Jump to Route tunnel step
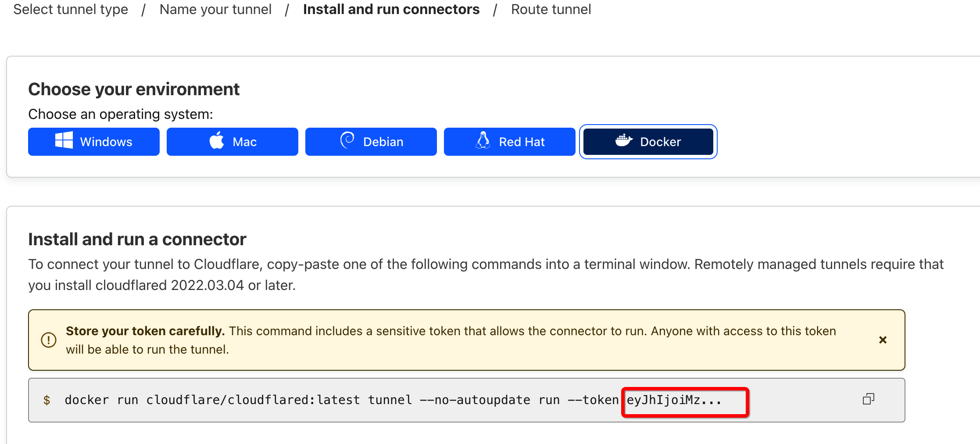The width and height of the screenshot is (980, 444). [551, 9]
